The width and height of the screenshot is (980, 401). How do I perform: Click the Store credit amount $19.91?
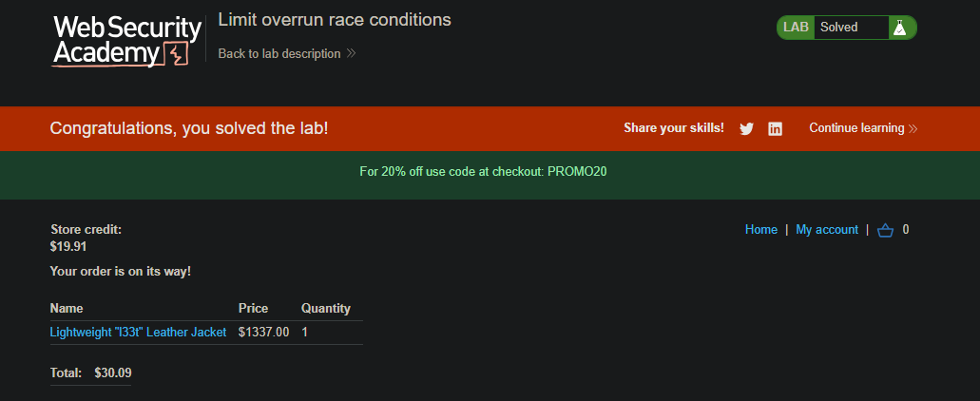[x=68, y=247]
